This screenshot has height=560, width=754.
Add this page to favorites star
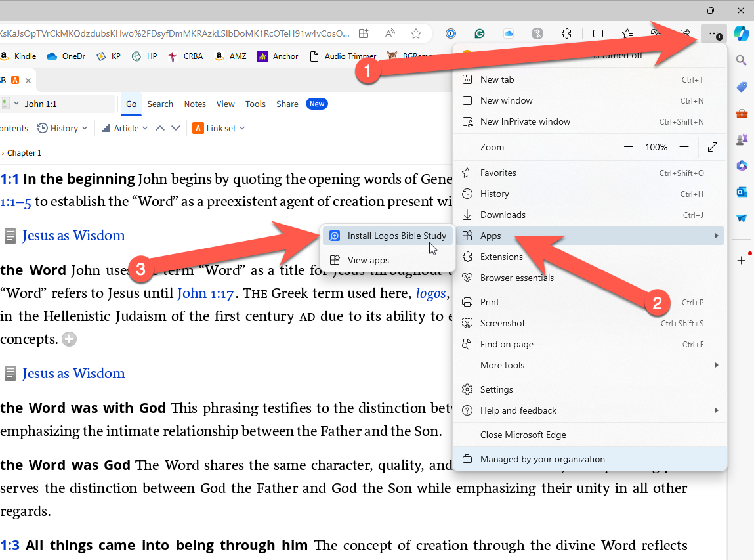coord(416,33)
